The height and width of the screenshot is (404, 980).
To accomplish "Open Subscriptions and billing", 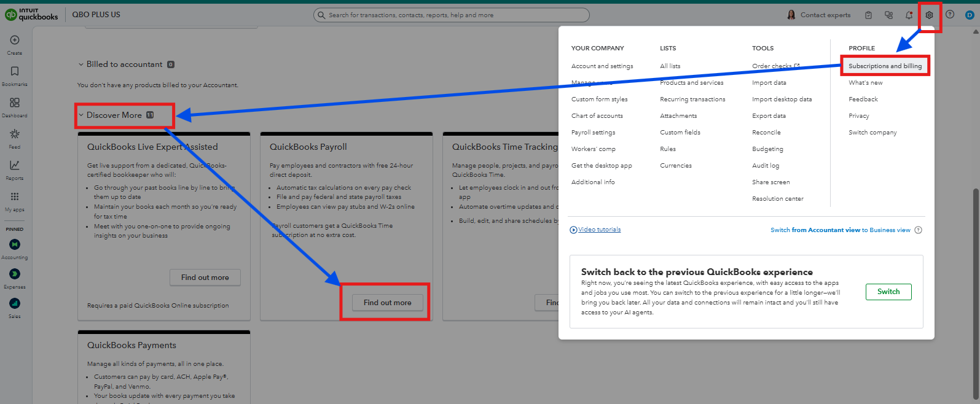I will coord(885,66).
